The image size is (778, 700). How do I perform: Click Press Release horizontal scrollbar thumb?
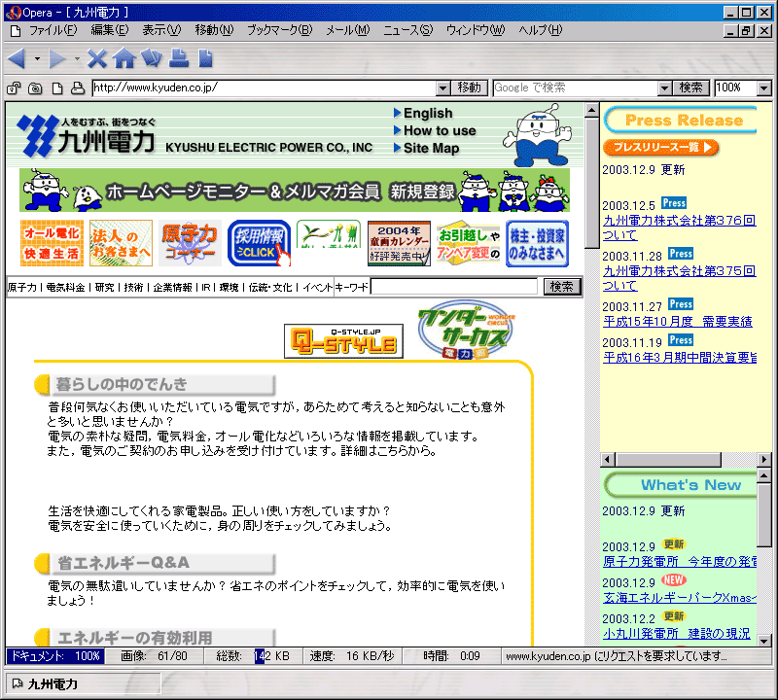(x=668, y=460)
